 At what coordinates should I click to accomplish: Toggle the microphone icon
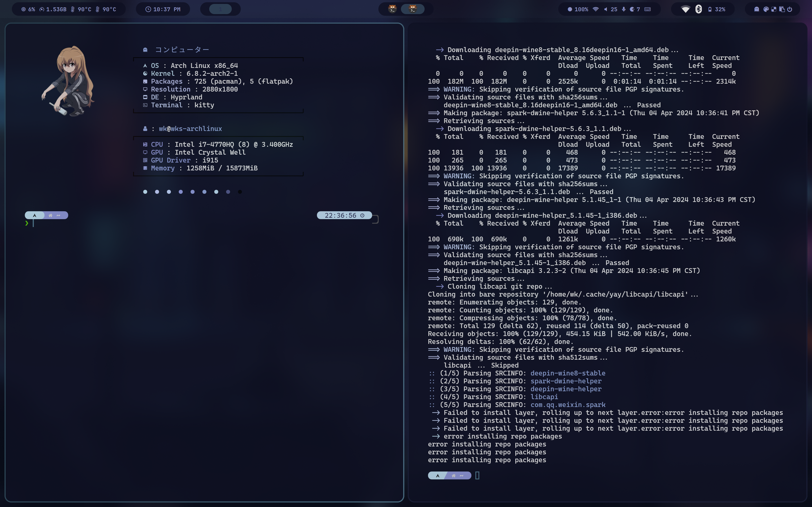623,9
